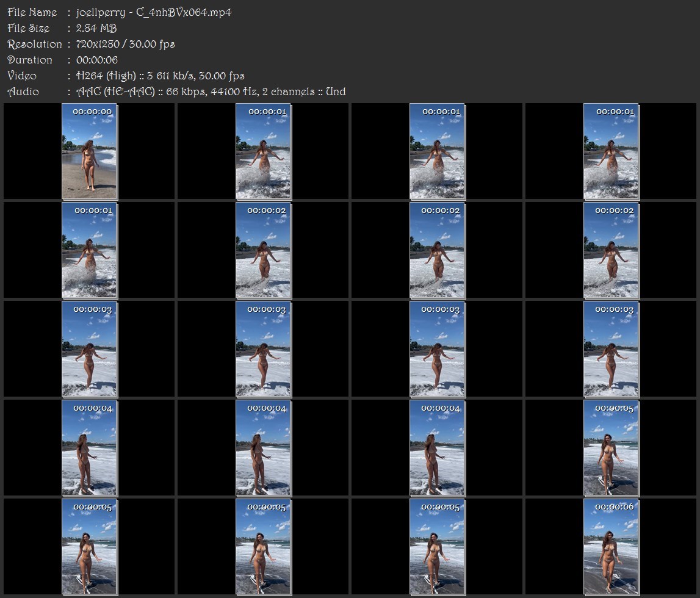700x598 pixels.
Task: Click the file size value '2.84 MB'
Action: point(96,28)
